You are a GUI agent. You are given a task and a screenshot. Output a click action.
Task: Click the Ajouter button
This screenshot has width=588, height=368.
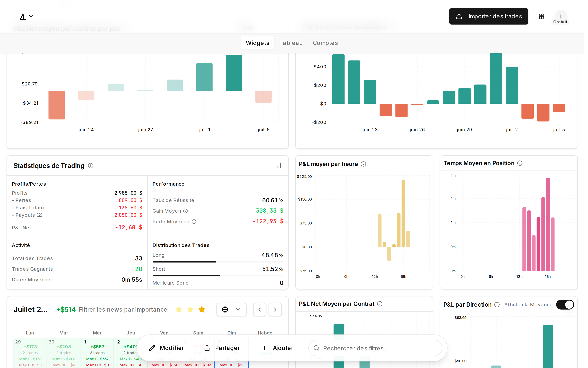point(278,348)
